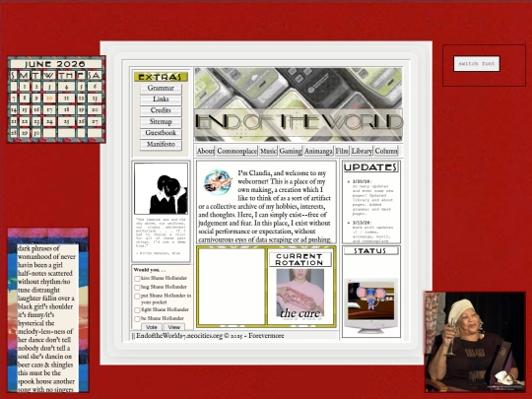Switch the site font

[477, 64]
